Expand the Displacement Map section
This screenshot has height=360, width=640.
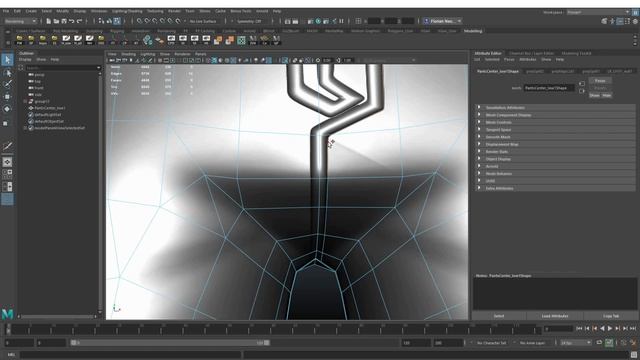pos(556,144)
